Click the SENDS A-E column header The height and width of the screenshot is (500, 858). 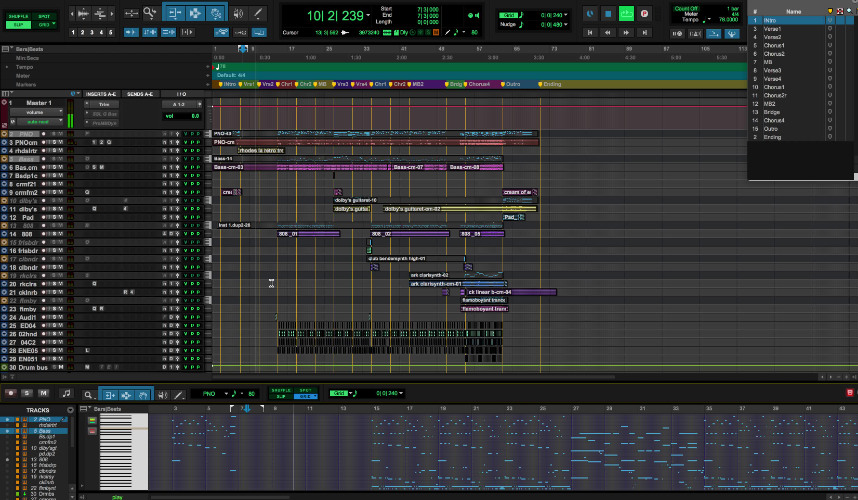140,94
